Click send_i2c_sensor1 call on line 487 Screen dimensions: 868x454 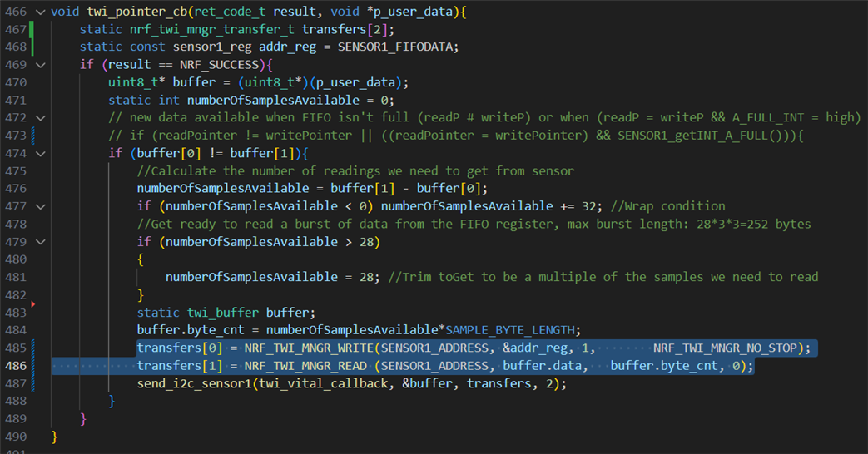pyautogui.click(x=194, y=383)
